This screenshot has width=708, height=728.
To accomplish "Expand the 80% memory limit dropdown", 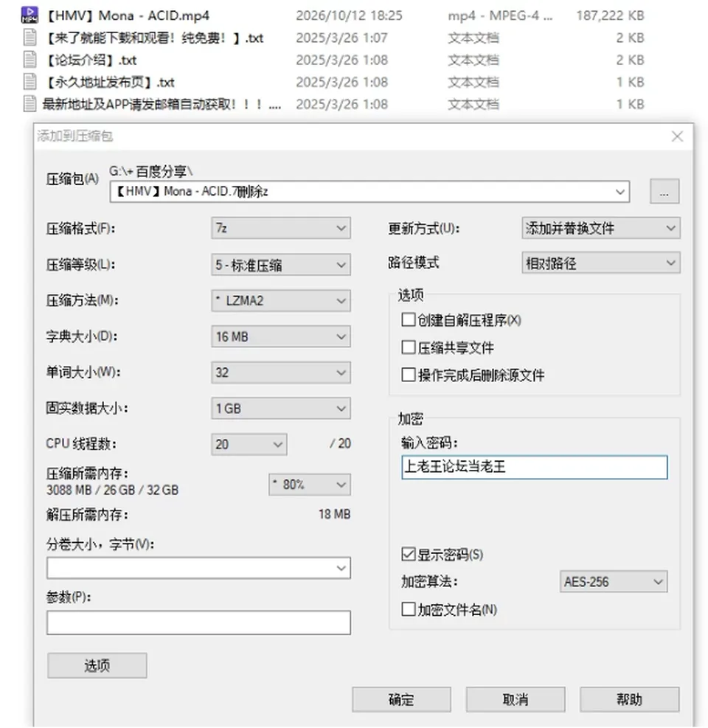I will 310,485.
